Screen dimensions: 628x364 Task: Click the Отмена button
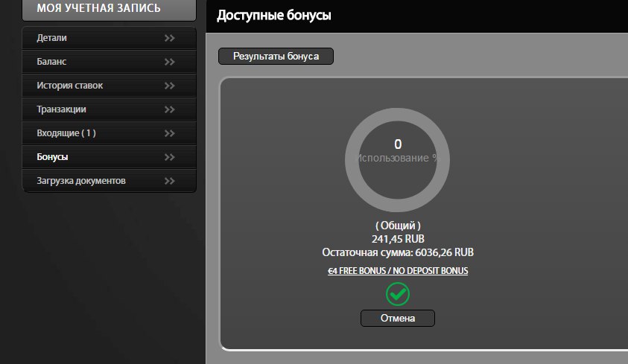(398, 319)
